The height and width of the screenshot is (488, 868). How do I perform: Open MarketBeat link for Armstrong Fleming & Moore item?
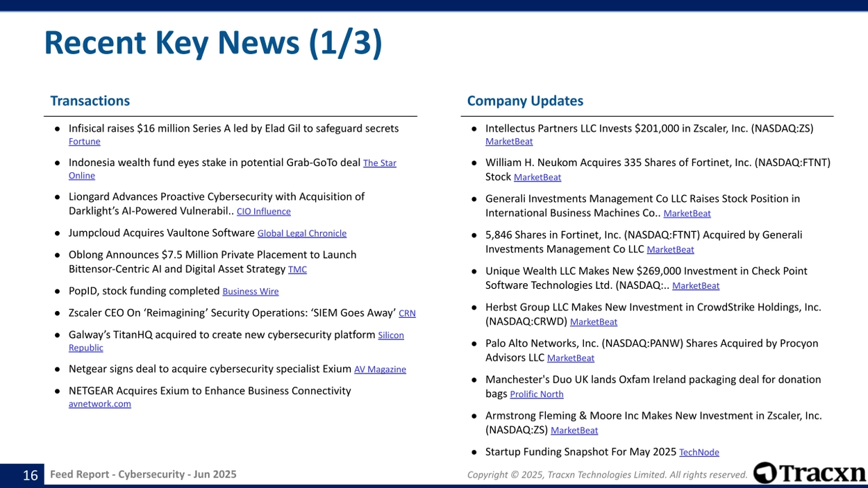574,430
